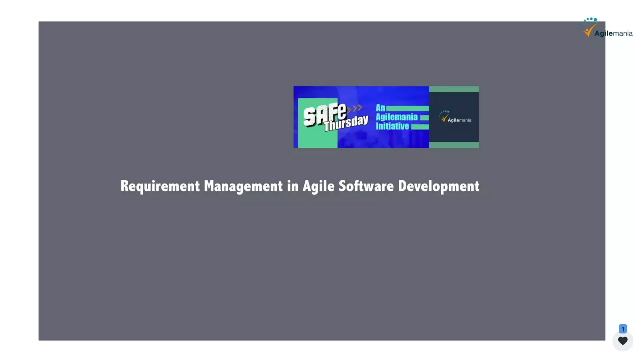Click the green strip below banner's dark panel
The image size is (644, 362).
click(x=454, y=145)
